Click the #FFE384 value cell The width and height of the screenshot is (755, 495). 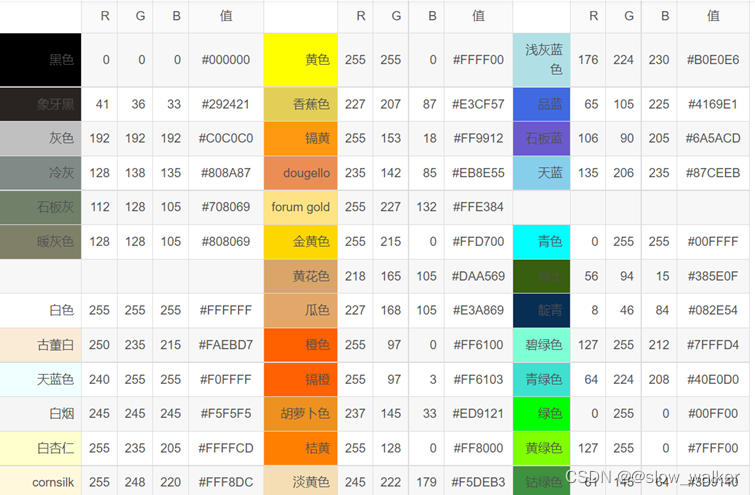click(x=478, y=207)
